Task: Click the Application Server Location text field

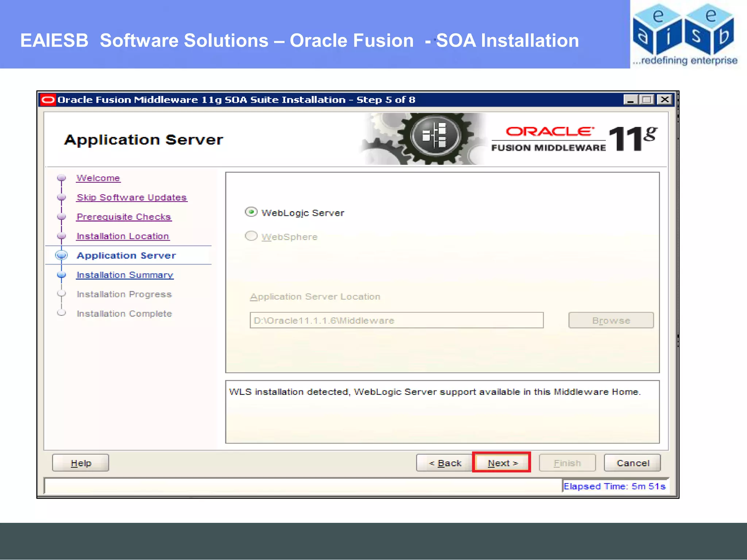Action: coord(396,320)
